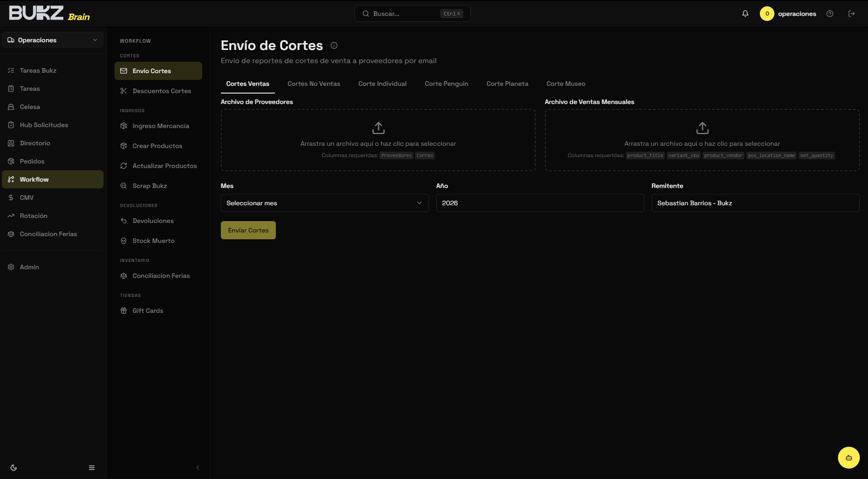Image resolution: width=868 pixels, height=479 pixels.
Task: Switch to the Cortes No Ventas tab
Action: point(314,84)
